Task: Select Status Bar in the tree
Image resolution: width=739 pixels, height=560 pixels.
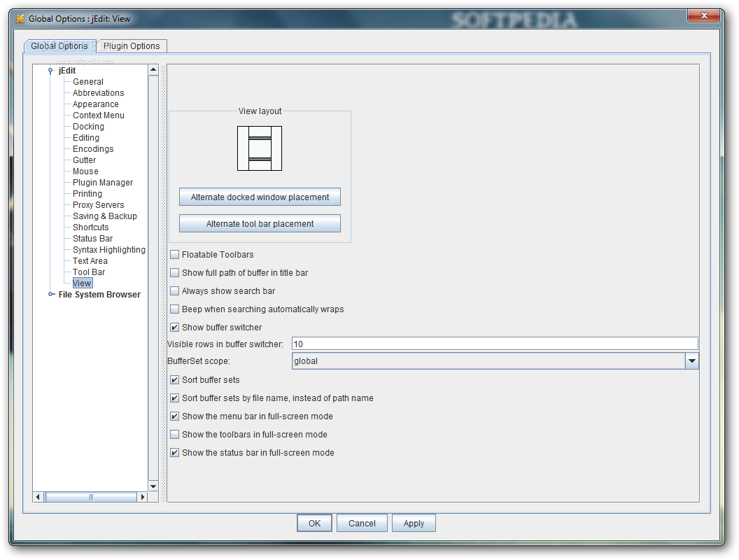Action: [92, 239]
